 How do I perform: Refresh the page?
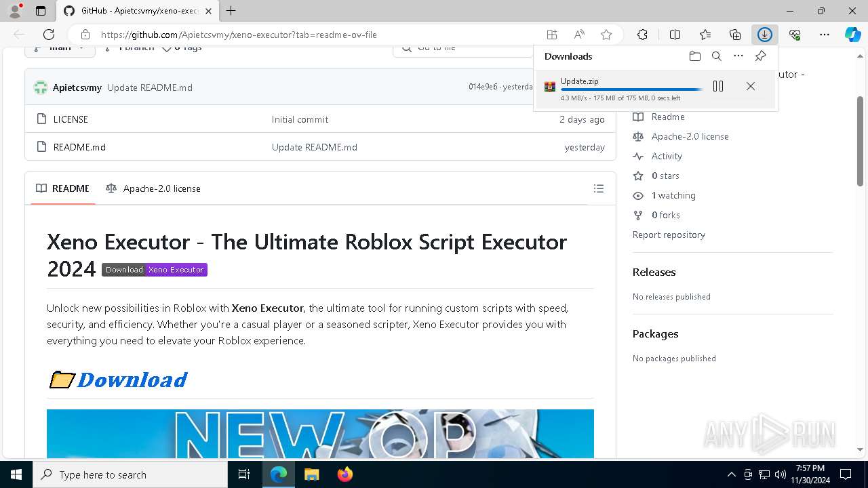49,35
